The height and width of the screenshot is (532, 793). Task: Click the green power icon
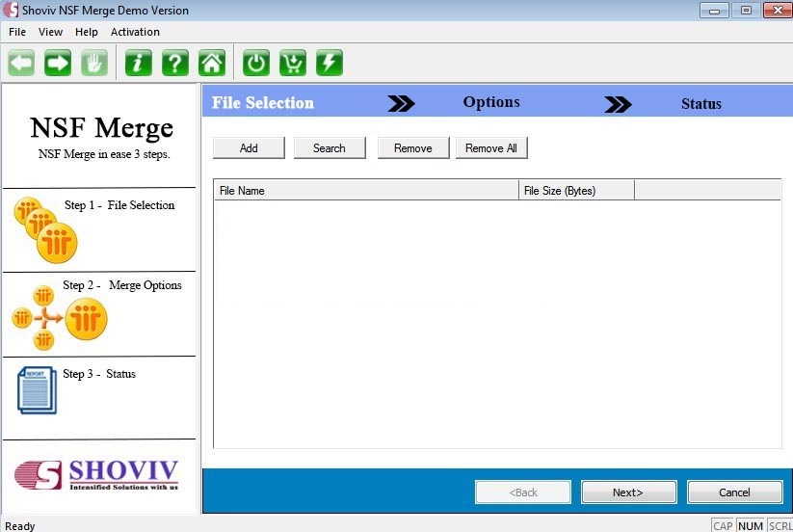(x=256, y=64)
